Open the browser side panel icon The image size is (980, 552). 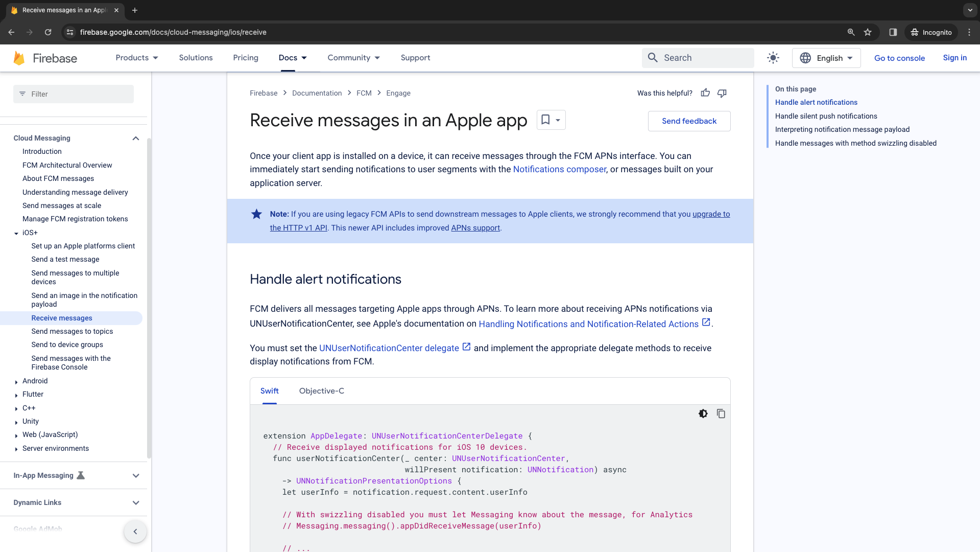(893, 32)
